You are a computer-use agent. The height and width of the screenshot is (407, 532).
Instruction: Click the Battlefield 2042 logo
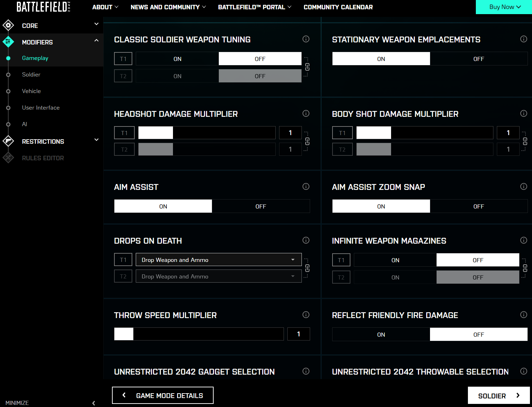point(43,7)
